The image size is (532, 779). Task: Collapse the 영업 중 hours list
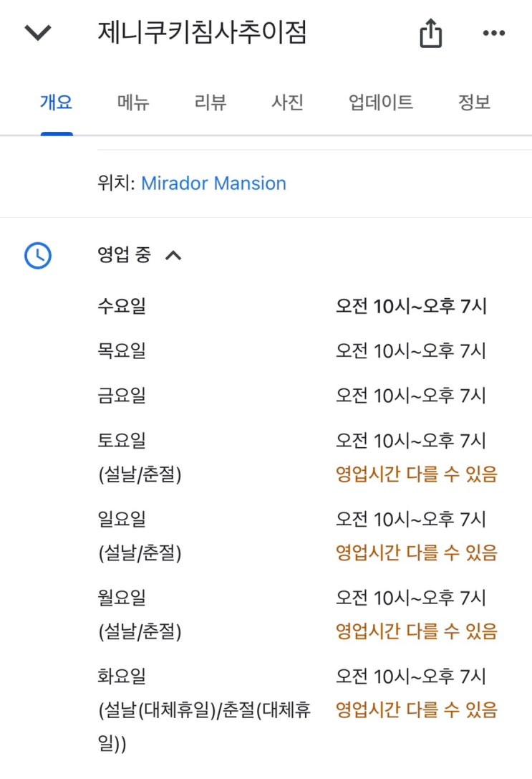[173, 255]
